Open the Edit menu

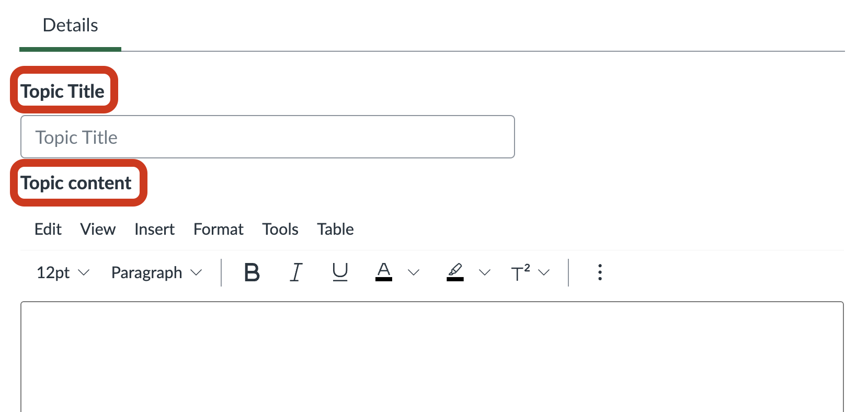pos(48,229)
